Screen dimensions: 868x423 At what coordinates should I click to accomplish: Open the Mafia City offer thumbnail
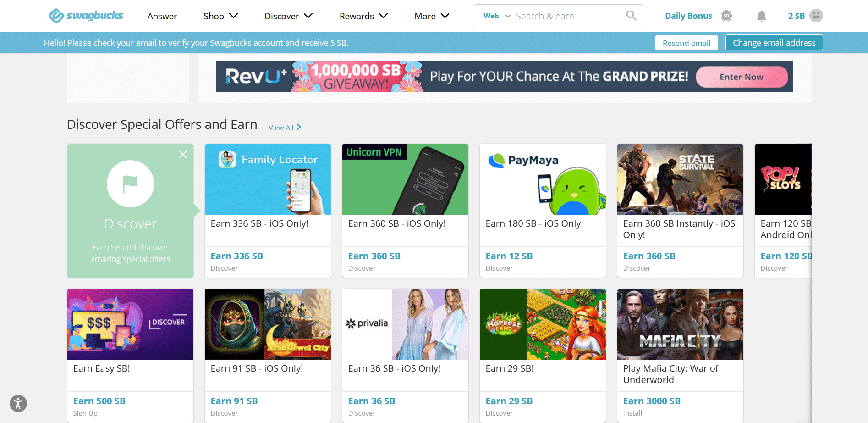click(x=680, y=324)
